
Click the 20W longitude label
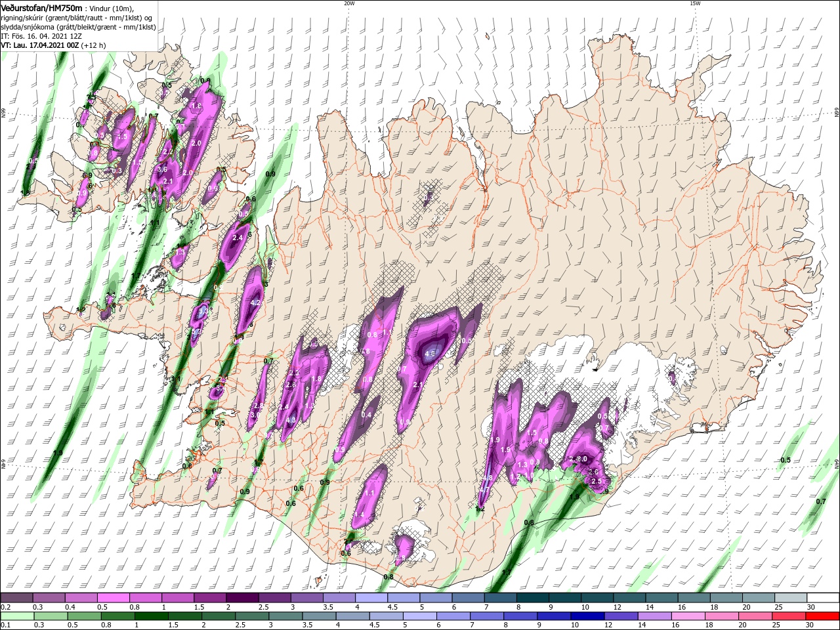[349, 3]
